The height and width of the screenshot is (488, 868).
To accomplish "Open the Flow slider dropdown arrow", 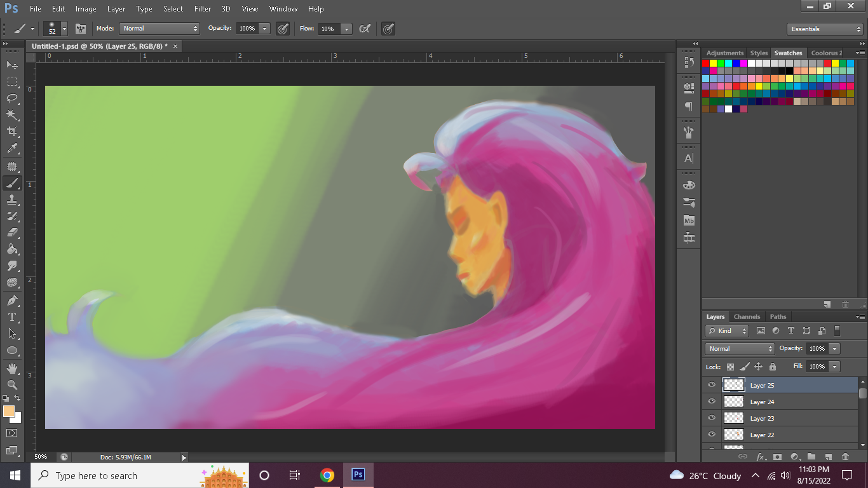I will click(346, 29).
